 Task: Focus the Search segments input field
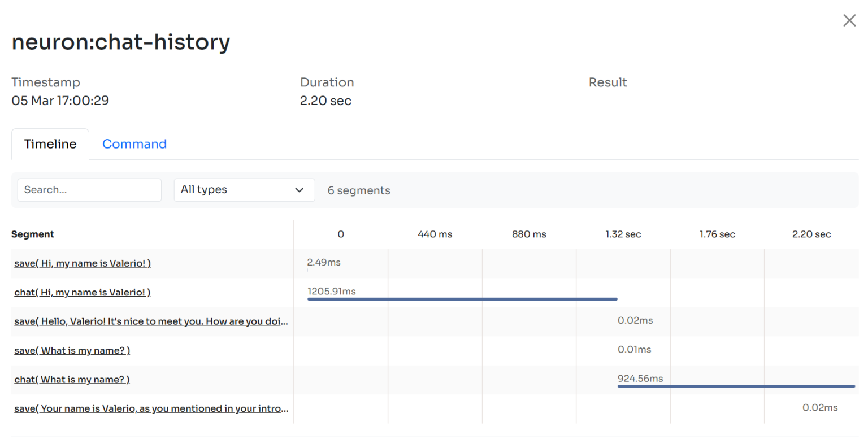pos(89,190)
